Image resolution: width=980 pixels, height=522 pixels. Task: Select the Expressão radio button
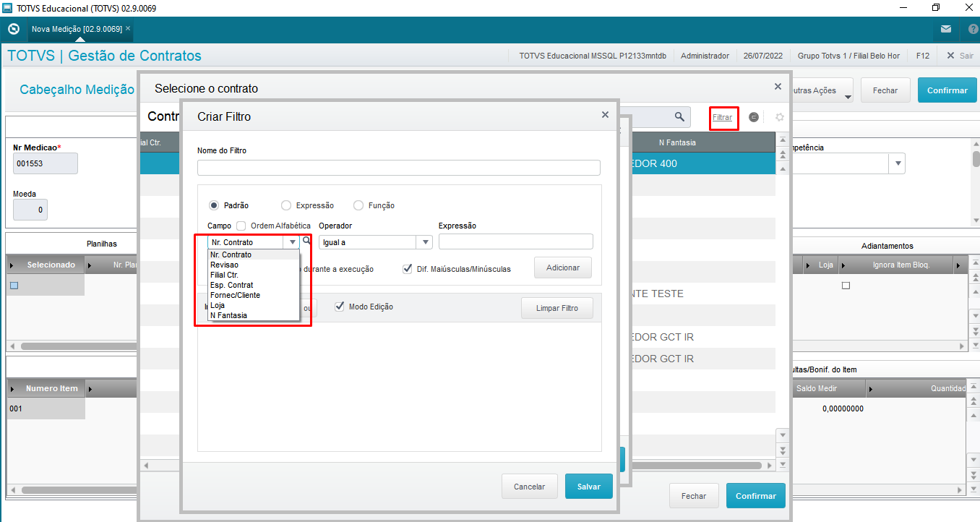[286, 205]
